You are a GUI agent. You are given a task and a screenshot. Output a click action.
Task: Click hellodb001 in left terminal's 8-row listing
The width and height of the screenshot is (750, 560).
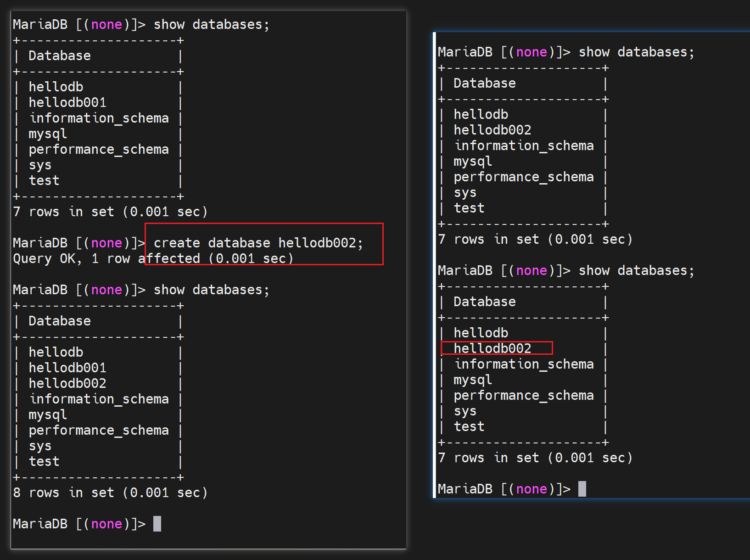point(67,368)
